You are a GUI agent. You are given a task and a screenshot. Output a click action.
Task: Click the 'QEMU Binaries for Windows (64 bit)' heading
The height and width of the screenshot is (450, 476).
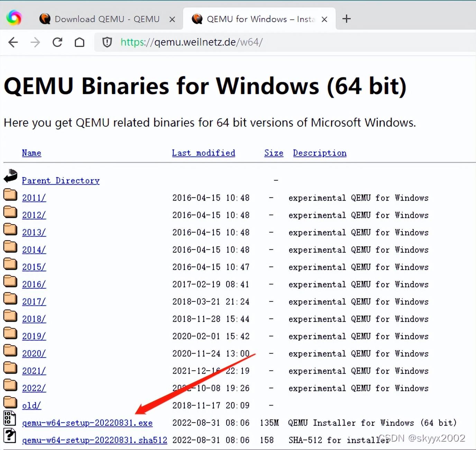(x=205, y=86)
